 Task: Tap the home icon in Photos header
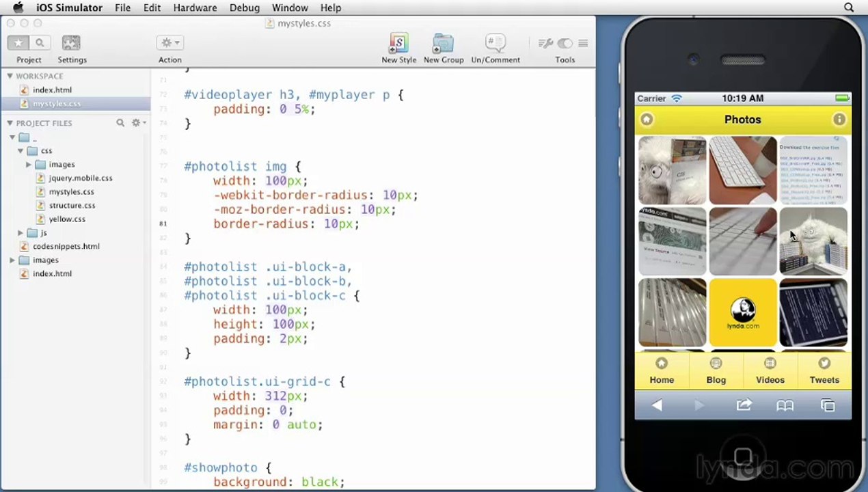(647, 120)
